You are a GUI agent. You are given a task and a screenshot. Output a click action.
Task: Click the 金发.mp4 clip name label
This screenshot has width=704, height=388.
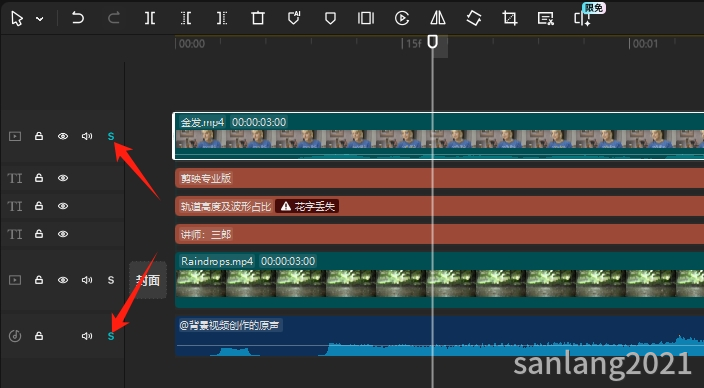coord(202,122)
